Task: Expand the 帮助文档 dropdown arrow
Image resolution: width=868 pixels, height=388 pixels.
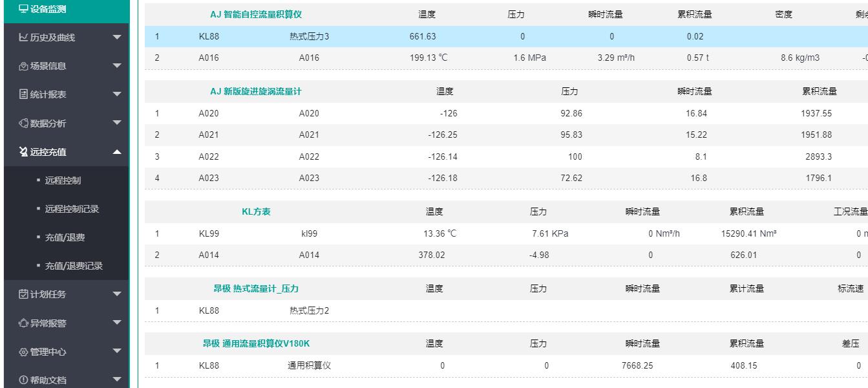Action: point(116,380)
